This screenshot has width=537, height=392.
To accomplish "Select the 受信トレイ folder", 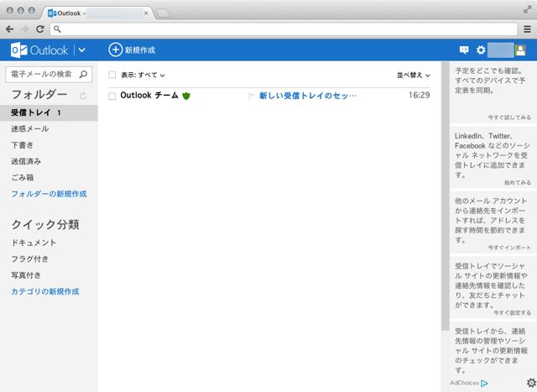I will pyautogui.click(x=49, y=112).
